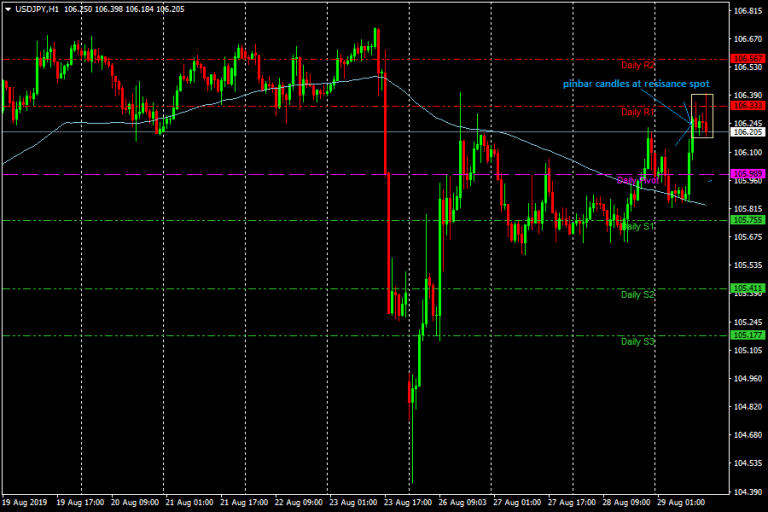Click the current price tag 106.205
The height and width of the screenshot is (512, 768).
(x=747, y=131)
